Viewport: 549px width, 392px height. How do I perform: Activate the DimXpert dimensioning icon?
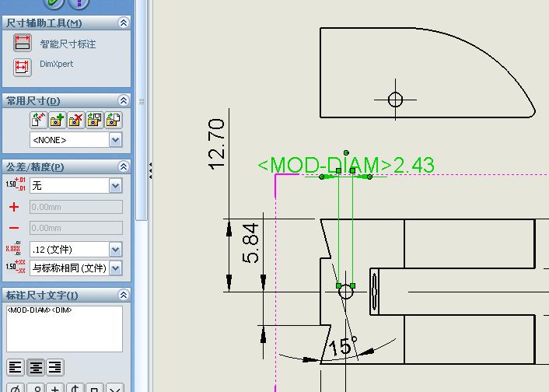(x=23, y=67)
